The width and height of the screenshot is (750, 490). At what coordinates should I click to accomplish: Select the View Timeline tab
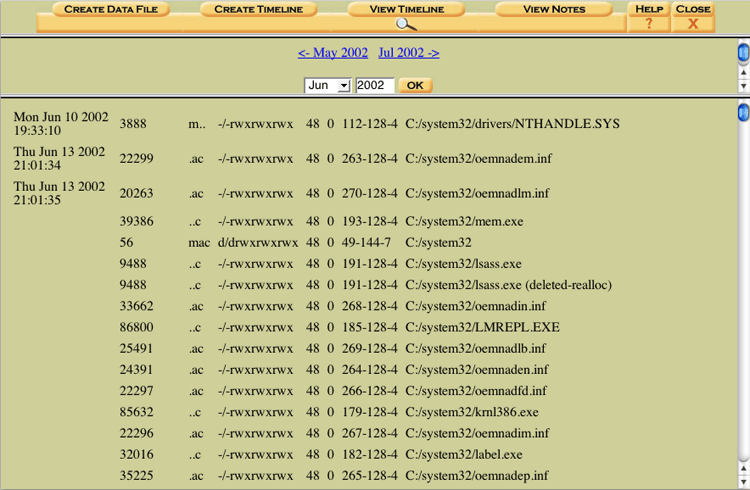point(405,9)
